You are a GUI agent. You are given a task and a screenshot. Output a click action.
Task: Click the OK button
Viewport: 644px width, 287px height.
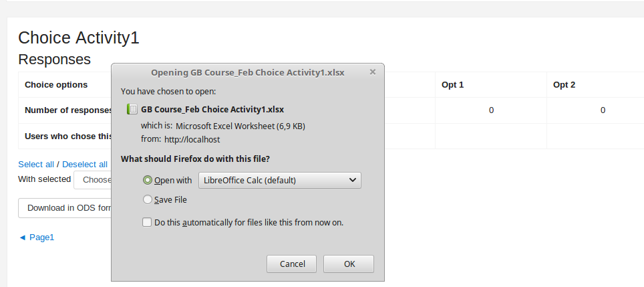(349, 264)
